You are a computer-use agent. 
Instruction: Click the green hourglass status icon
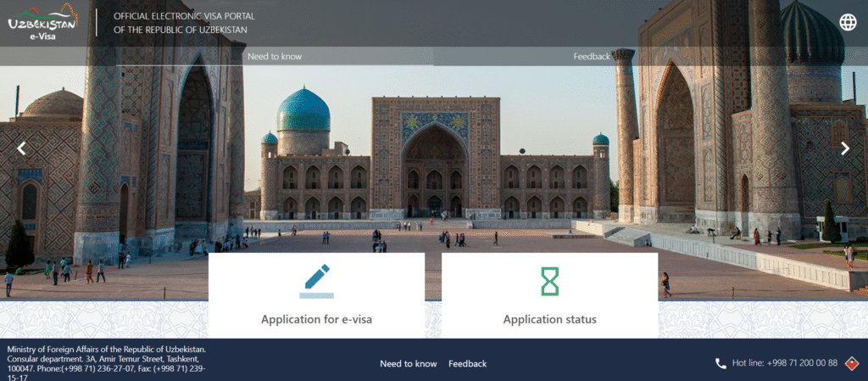pos(549,282)
